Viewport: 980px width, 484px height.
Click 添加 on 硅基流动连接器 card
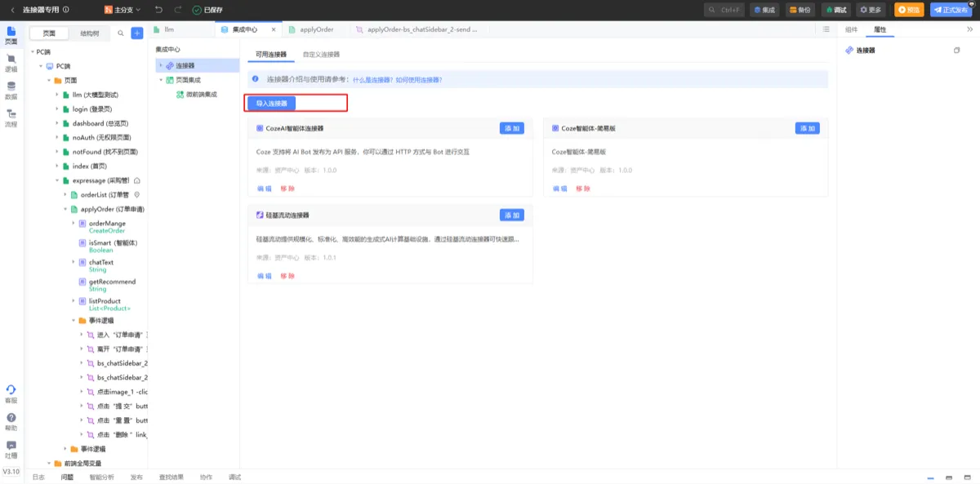click(512, 215)
